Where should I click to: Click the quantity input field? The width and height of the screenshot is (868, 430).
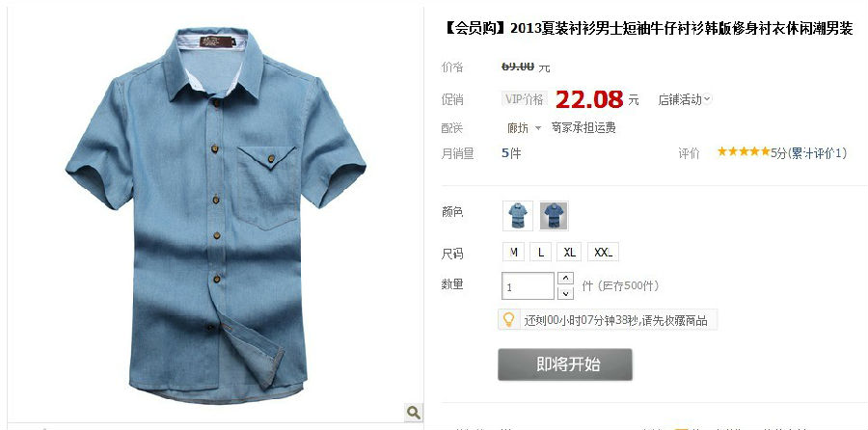pyautogui.click(x=528, y=286)
